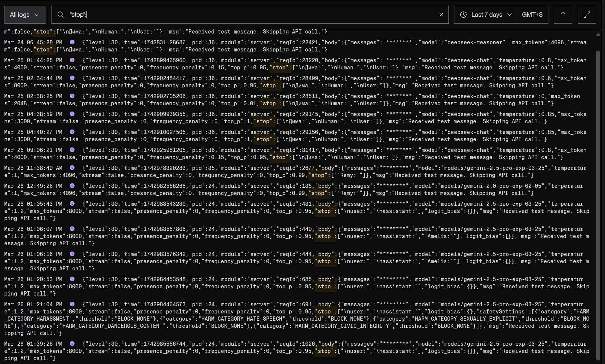Click the magnifying glass search icon

point(60,15)
